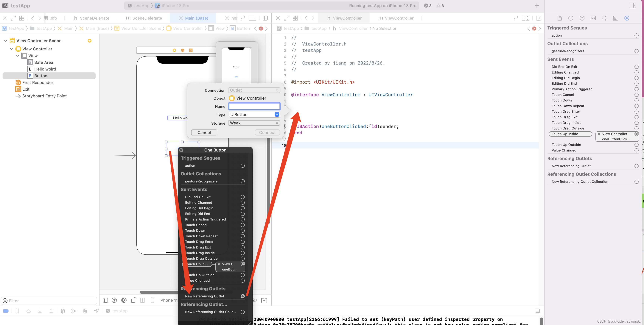Collapse the View Controller Scene disclosure triangle
Viewport: 644px width, 325px height.
pos(5,41)
